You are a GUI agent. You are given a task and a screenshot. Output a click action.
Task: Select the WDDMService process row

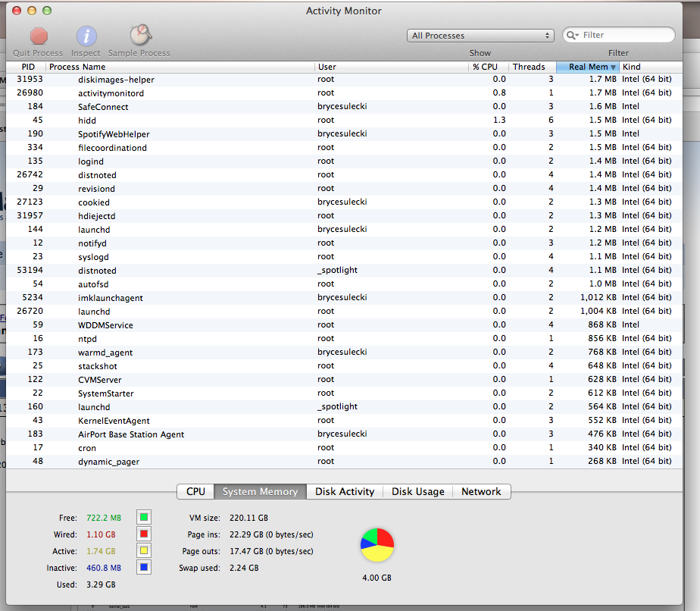tap(344, 324)
